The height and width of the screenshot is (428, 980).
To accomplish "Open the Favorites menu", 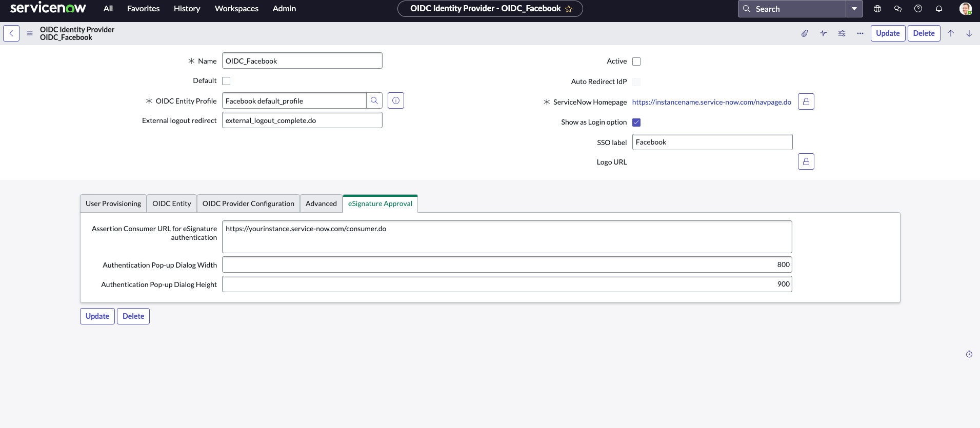I will coord(144,9).
